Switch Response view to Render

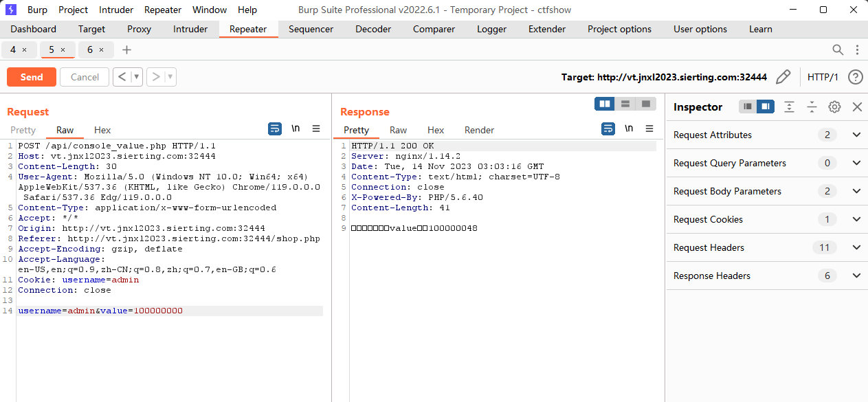click(480, 130)
